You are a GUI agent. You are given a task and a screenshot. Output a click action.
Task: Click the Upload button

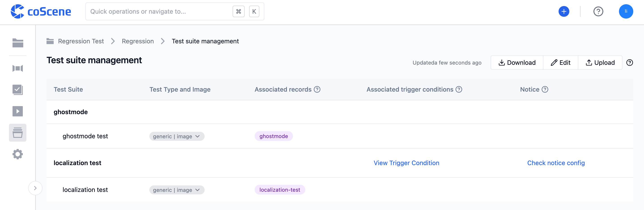(x=600, y=63)
